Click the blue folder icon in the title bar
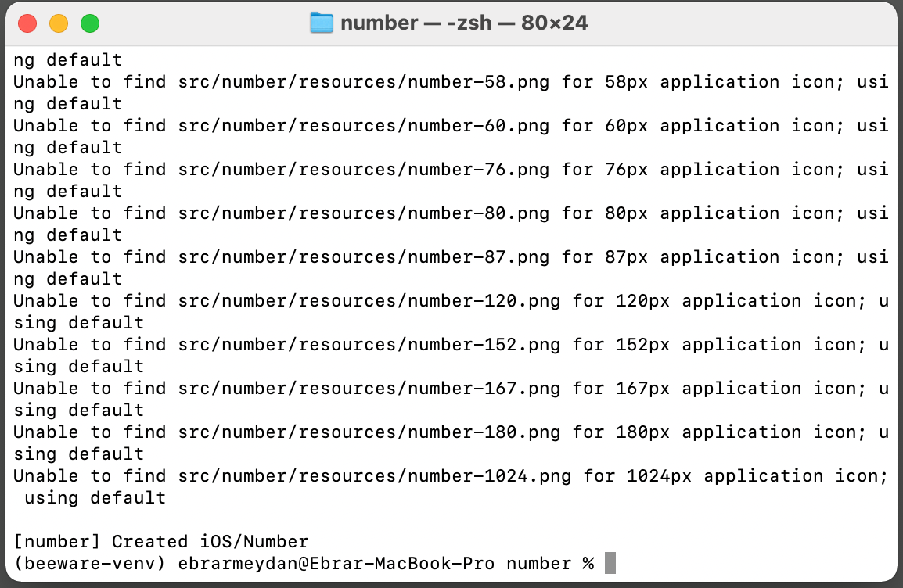 tap(322, 23)
